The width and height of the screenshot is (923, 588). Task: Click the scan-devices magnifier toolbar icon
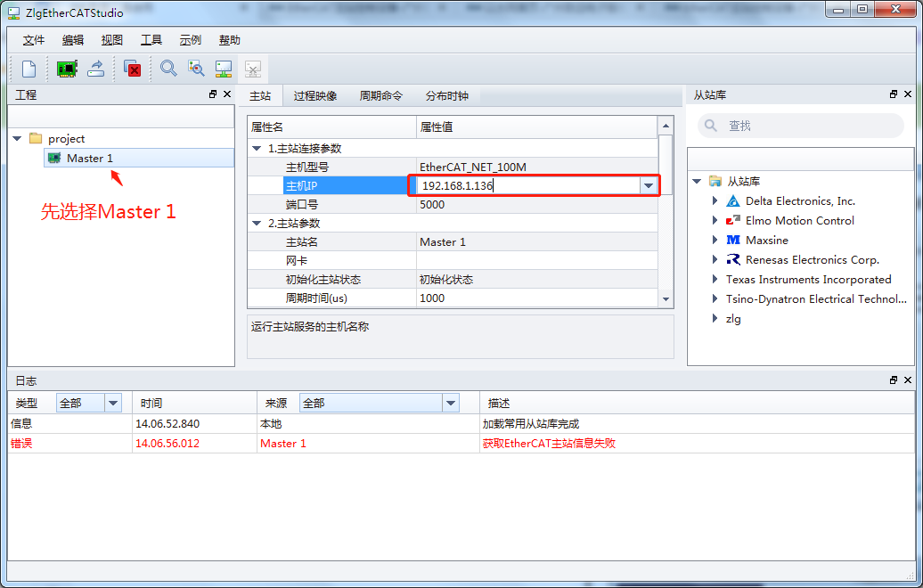point(196,69)
